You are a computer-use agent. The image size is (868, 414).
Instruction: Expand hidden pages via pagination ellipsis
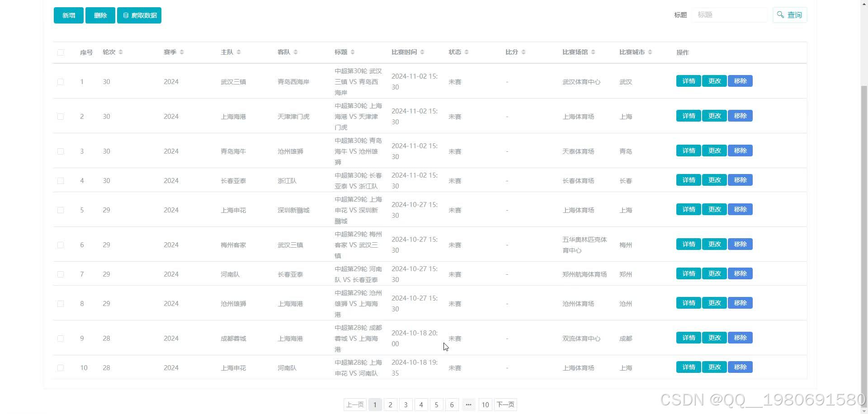click(x=468, y=405)
